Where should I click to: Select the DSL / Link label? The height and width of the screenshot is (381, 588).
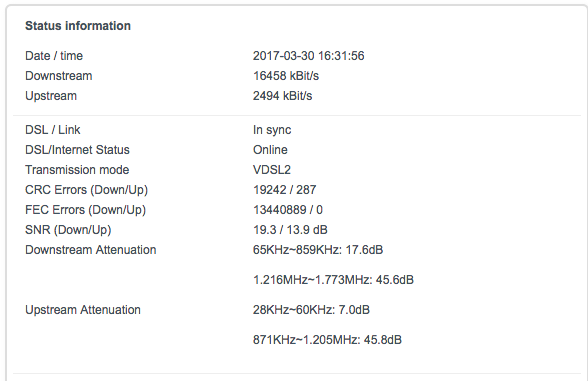52,130
